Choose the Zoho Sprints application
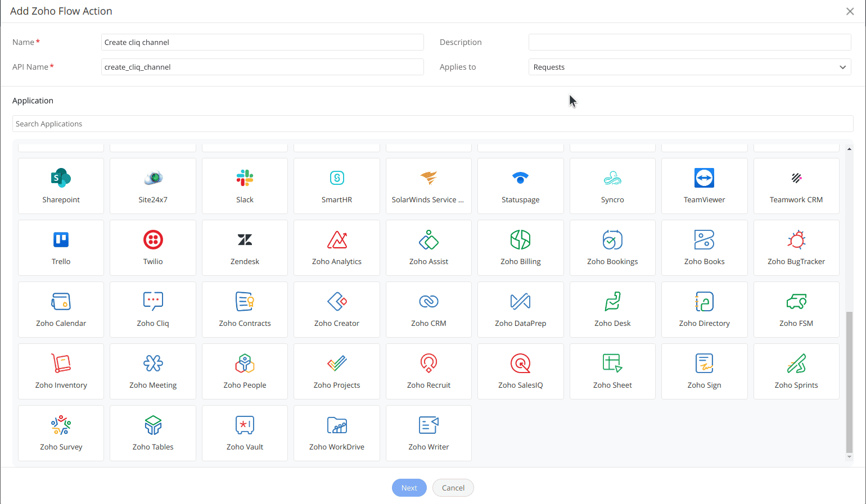This screenshot has width=866, height=504. click(x=796, y=371)
